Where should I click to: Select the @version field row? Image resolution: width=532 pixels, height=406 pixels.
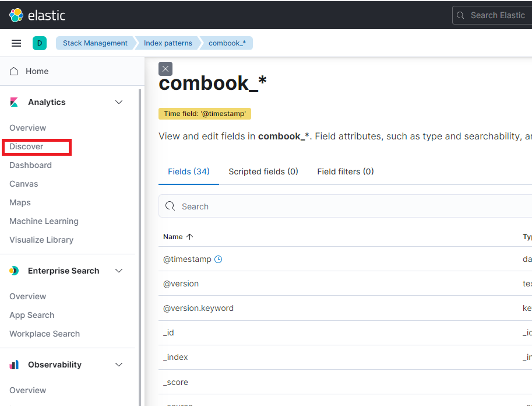pyautogui.click(x=345, y=283)
